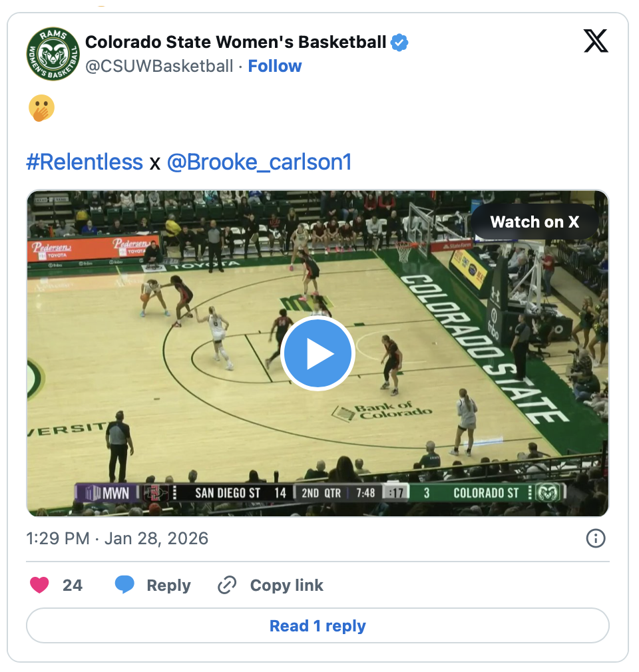The height and width of the screenshot is (672, 639).
Task: Open the X logo in the corner
Action: click(x=595, y=42)
